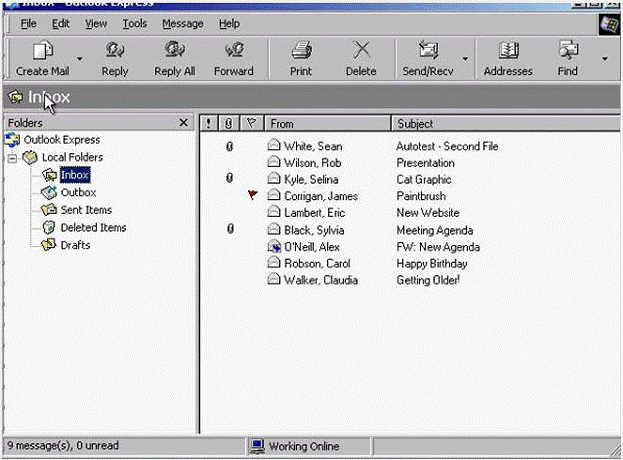
Task: Click the Print toolbar icon
Action: (301, 51)
